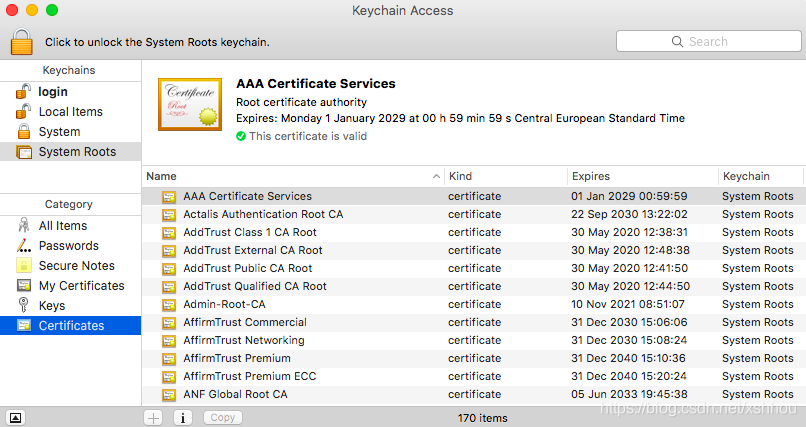Click the My Certificates icon
Image resolution: width=806 pixels, height=427 pixels.
click(24, 285)
